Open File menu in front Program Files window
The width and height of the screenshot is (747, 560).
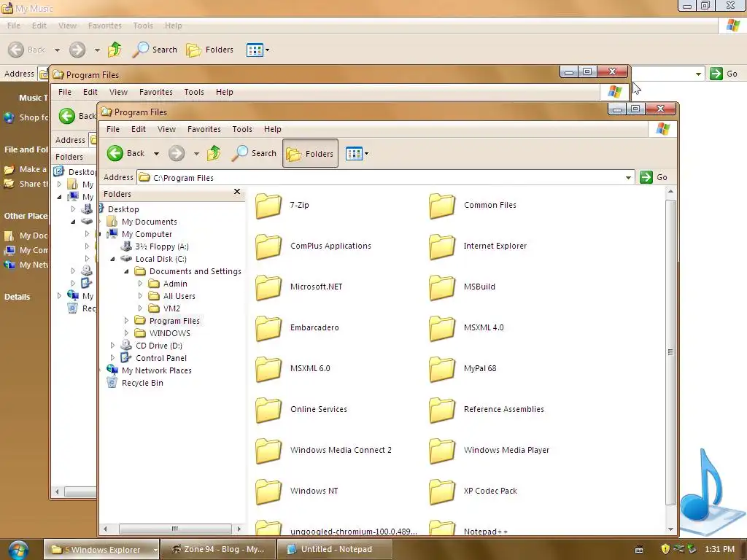pos(113,129)
